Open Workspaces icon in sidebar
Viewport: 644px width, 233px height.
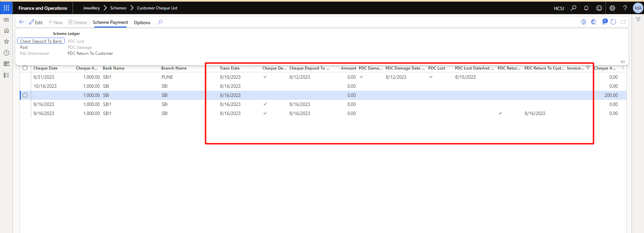pos(6,64)
